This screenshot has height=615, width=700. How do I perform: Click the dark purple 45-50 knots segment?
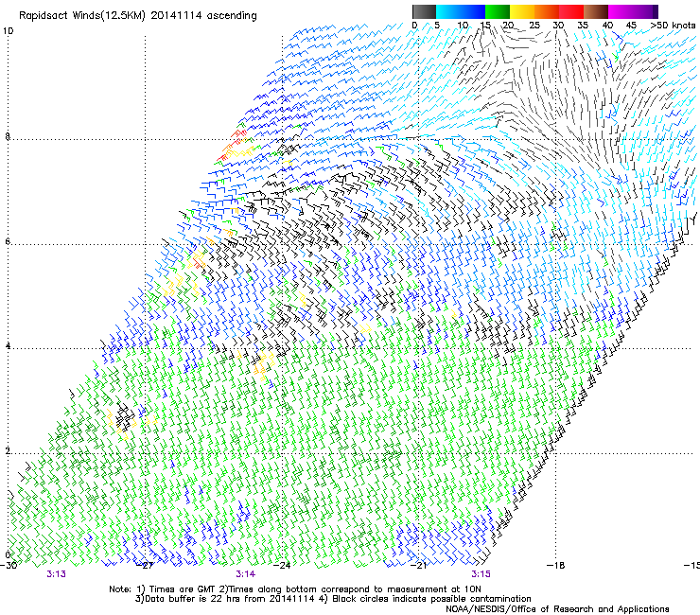645,11
